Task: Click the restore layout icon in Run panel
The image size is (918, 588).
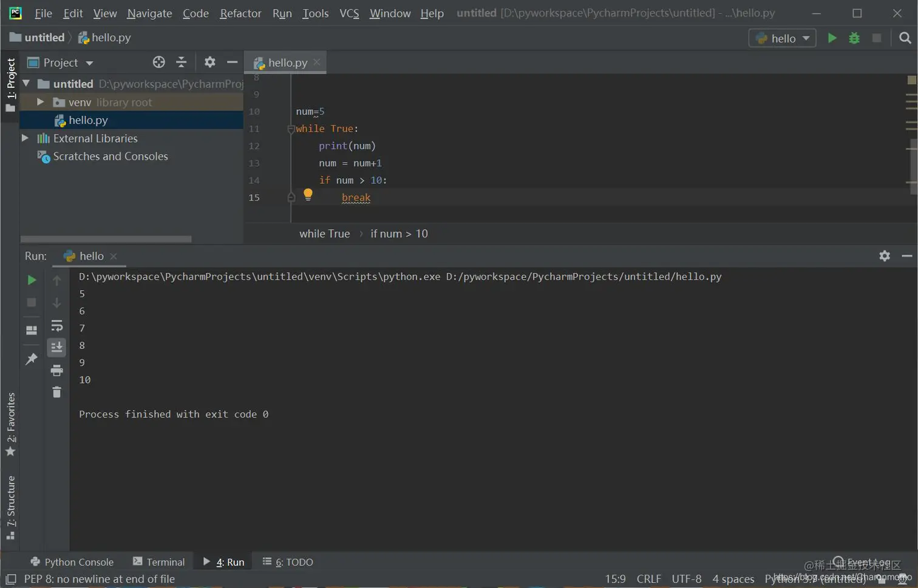Action: (32, 330)
